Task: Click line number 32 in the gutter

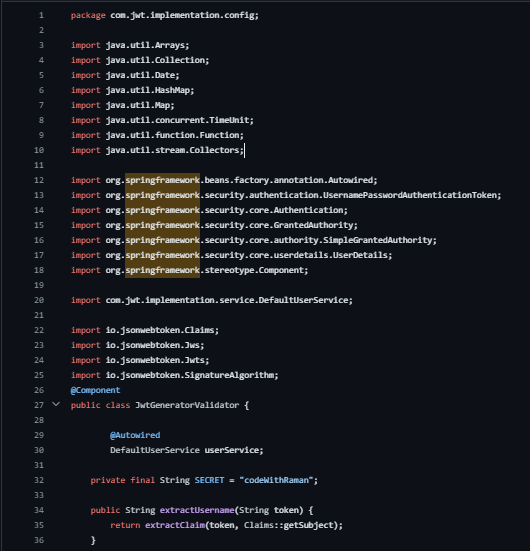Action: [x=39, y=480]
